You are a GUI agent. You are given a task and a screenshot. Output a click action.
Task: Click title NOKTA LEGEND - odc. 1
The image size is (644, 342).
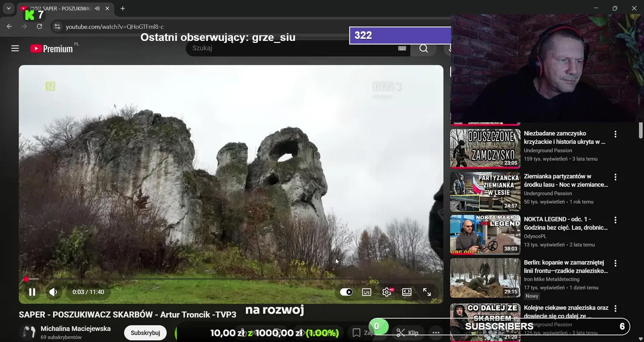point(566,224)
